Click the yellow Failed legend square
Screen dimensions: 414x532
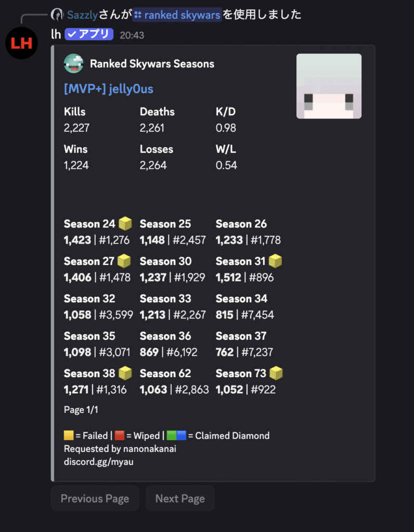[x=69, y=435]
